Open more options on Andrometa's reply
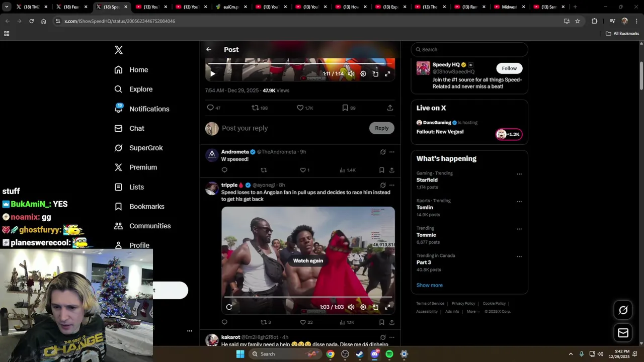 click(392, 152)
